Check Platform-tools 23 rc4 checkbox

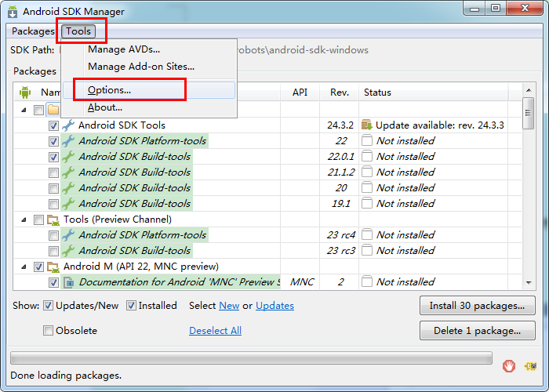(53, 235)
